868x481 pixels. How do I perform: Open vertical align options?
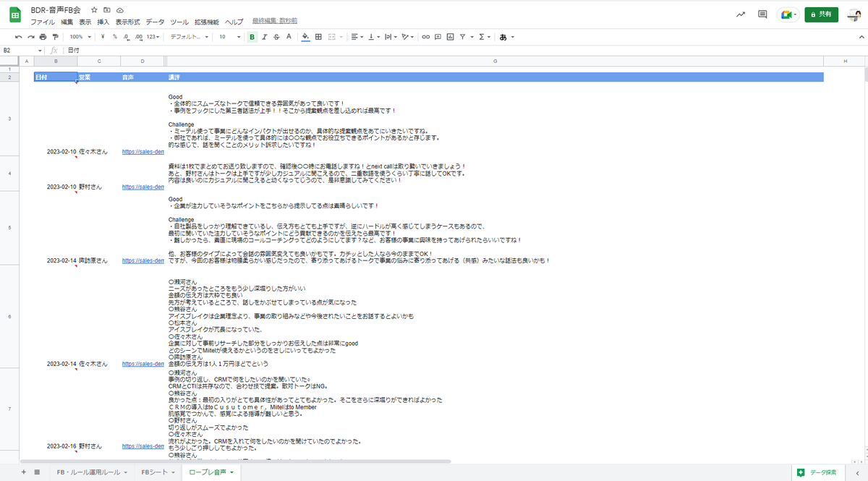coord(374,36)
